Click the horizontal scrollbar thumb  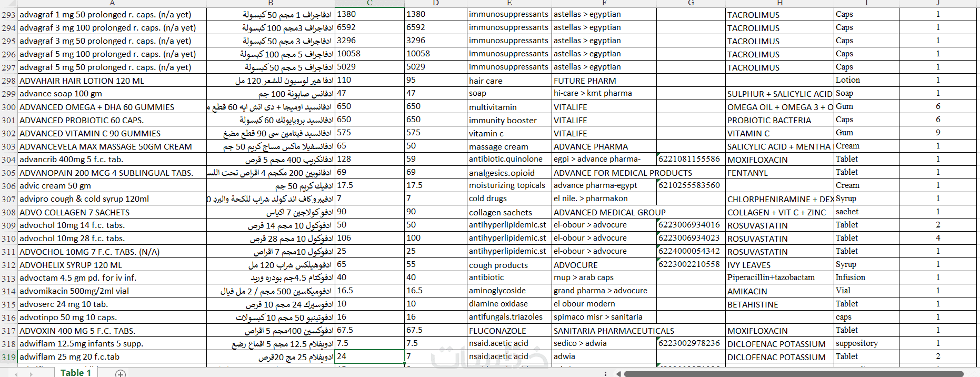794,374
